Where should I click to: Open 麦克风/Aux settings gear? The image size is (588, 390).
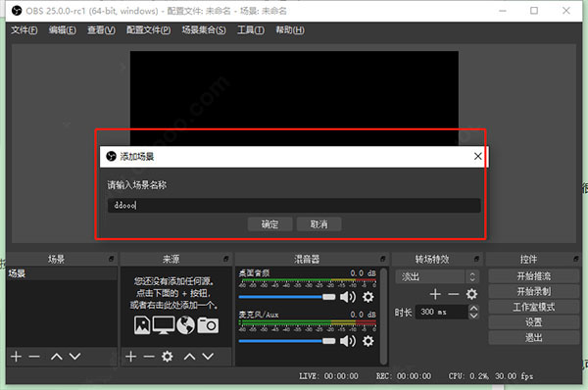click(368, 341)
